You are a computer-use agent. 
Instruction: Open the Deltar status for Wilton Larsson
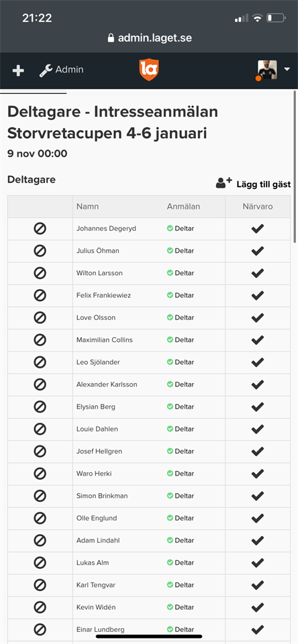pyautogui.click(x=180, y=273)
